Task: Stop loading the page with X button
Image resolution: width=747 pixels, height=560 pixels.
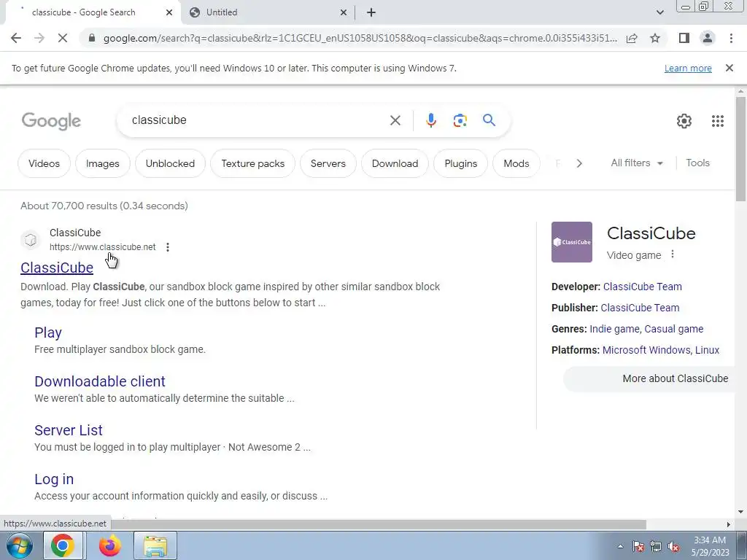Action: (63, 38)
